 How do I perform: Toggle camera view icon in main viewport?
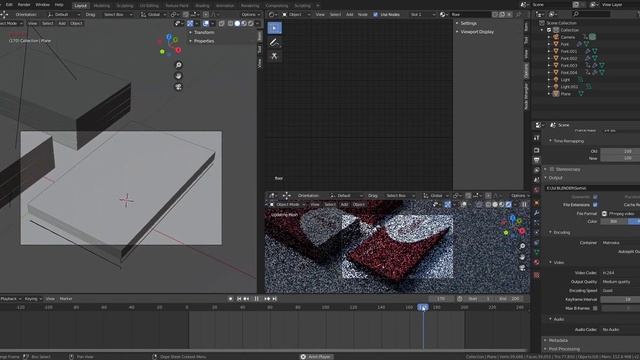tap(178, 87)
